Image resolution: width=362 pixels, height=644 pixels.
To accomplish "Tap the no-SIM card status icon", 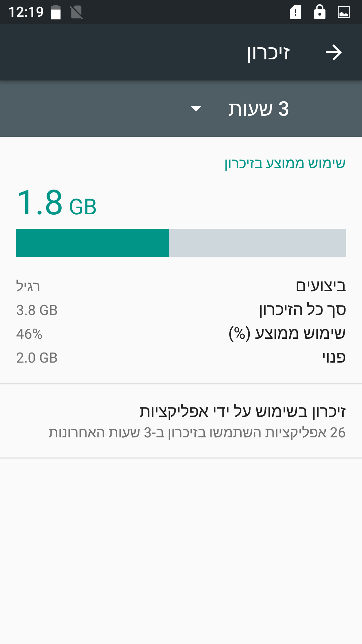I will click(76, 12).
